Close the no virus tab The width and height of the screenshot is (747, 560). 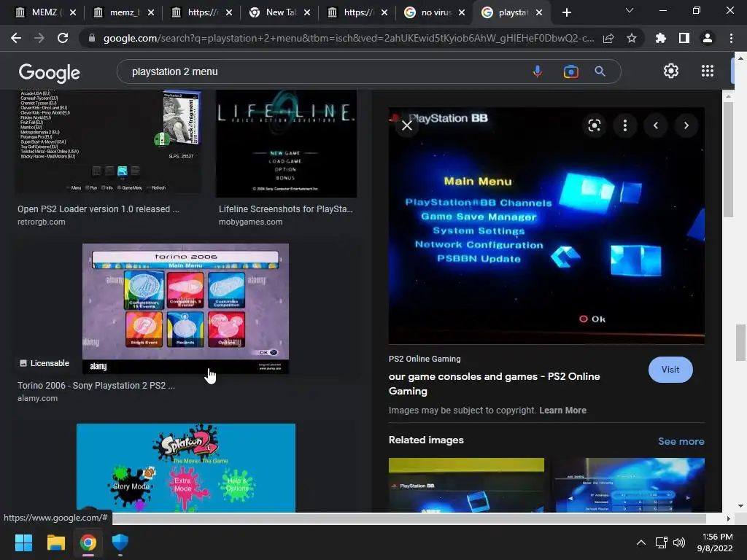462,13
